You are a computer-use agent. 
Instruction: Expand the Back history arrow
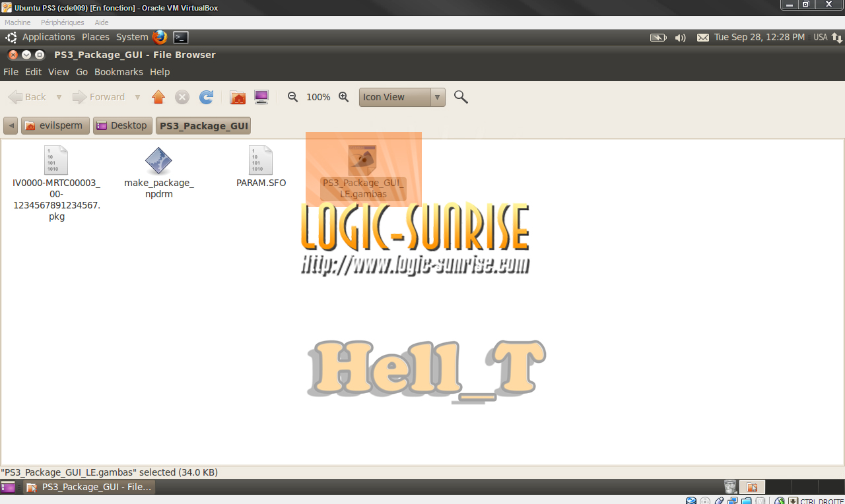click(59, 97)
